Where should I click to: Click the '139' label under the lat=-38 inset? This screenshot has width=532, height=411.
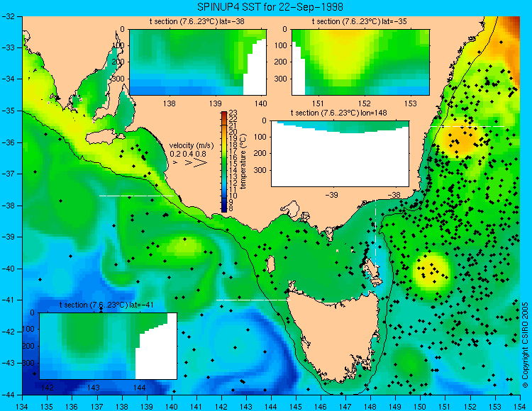[215, 103]
